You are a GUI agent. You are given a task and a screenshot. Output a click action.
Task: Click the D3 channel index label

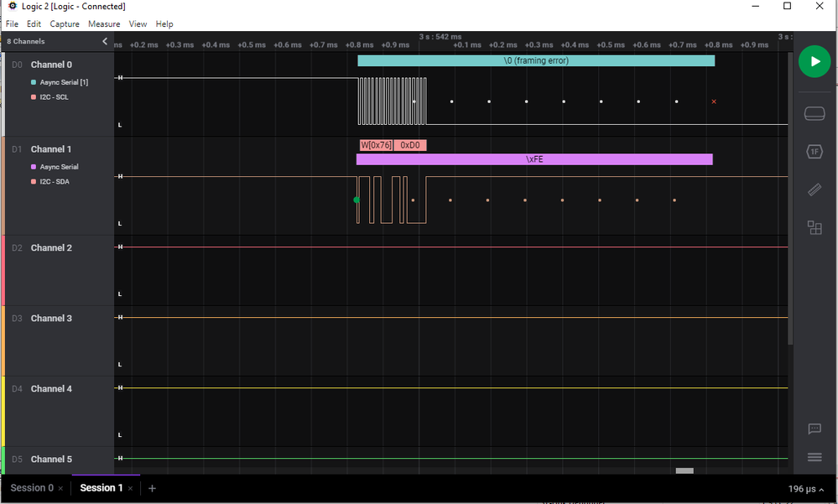pyautogui.click(x=17, y=319)
